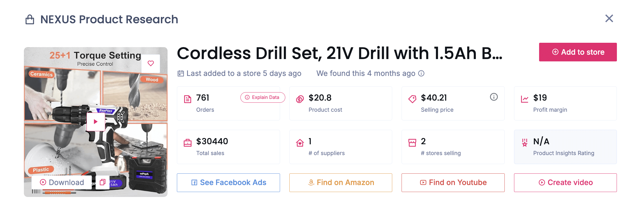644x199 pixels.
Task: Toggle the heart favorite on the product image
Action: [x=151, y=63]
